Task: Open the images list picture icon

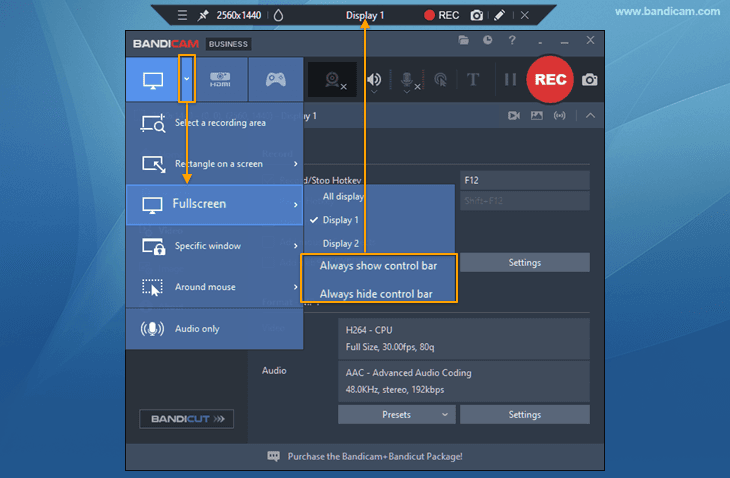Action: tap(537, 115)
